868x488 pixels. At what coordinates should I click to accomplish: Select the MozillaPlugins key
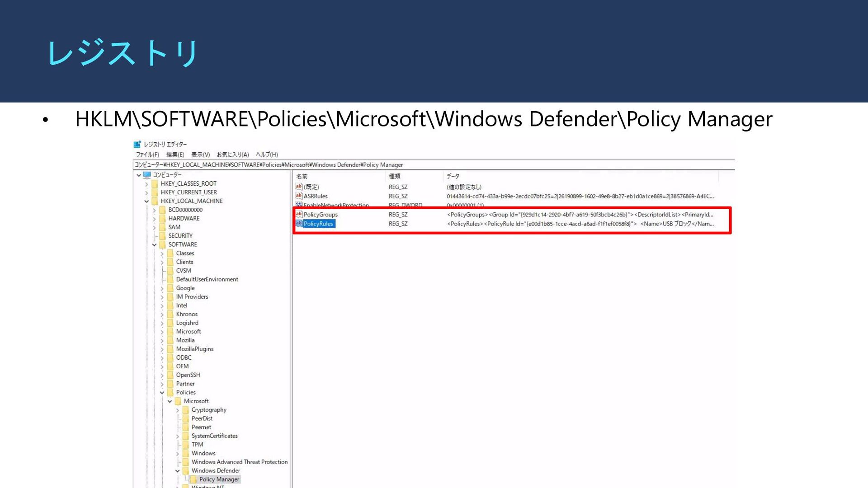click(x=195, y=349)
